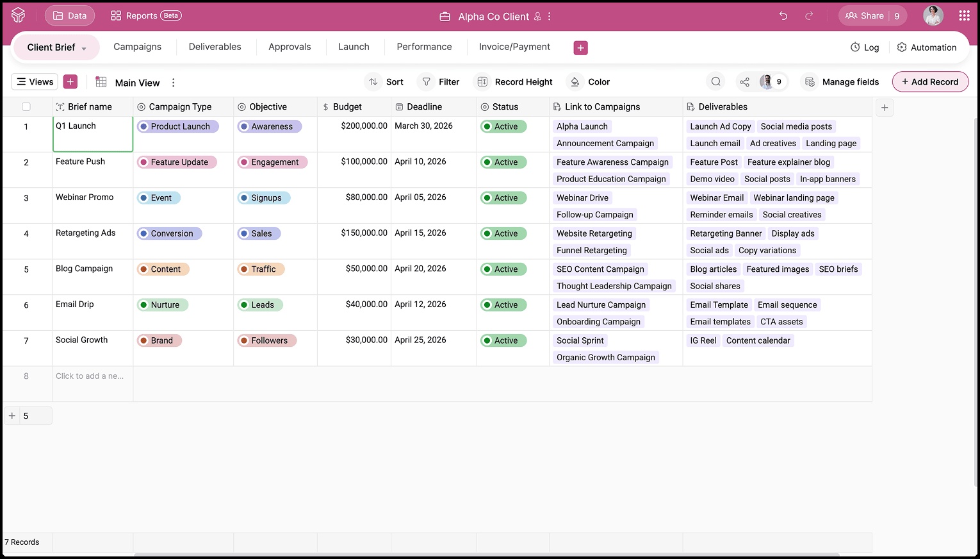The width and height of the screenshot is (980, 559).
Task: Open Manage fields panel
Action: tap(841, 82)
